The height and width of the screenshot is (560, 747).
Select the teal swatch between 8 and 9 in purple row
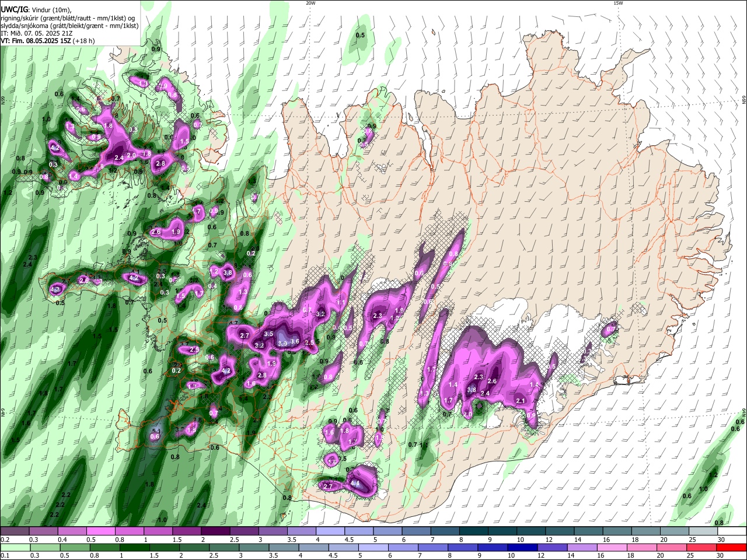(x=473, y=531)
